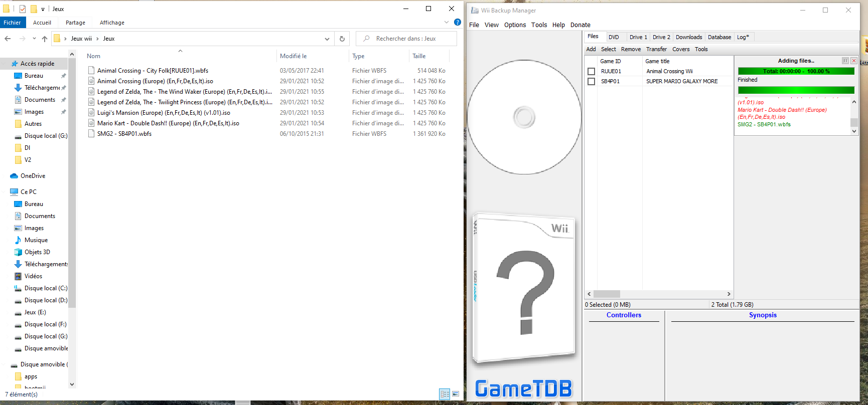
Task: Click the game list horizontal scrollbar thumb
Action: pyautogui.click(x=607, y=294)
